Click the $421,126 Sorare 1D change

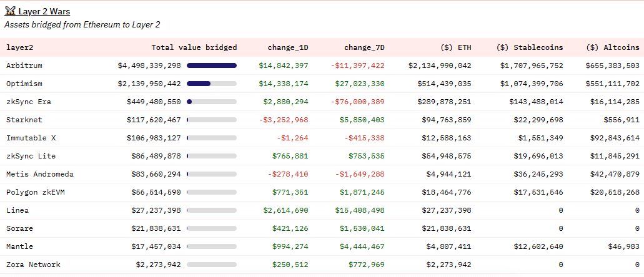290,228
